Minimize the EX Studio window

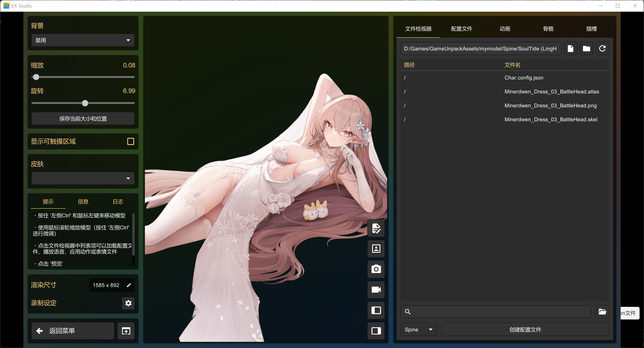click(601, 6)
